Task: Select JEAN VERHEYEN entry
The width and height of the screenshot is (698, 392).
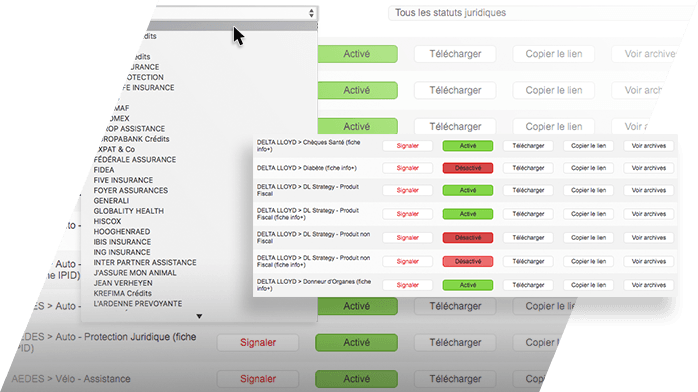Action: coord(123,283)
